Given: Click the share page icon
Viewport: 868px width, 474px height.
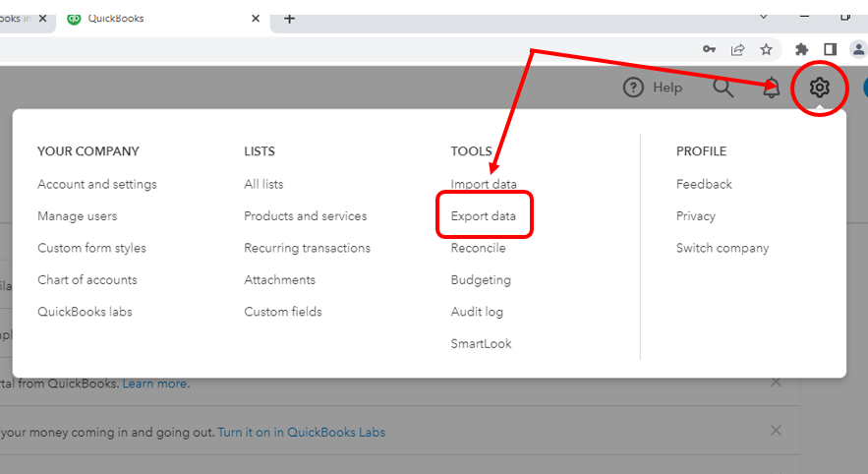Looking at the screenshot, I should (737, 50).
